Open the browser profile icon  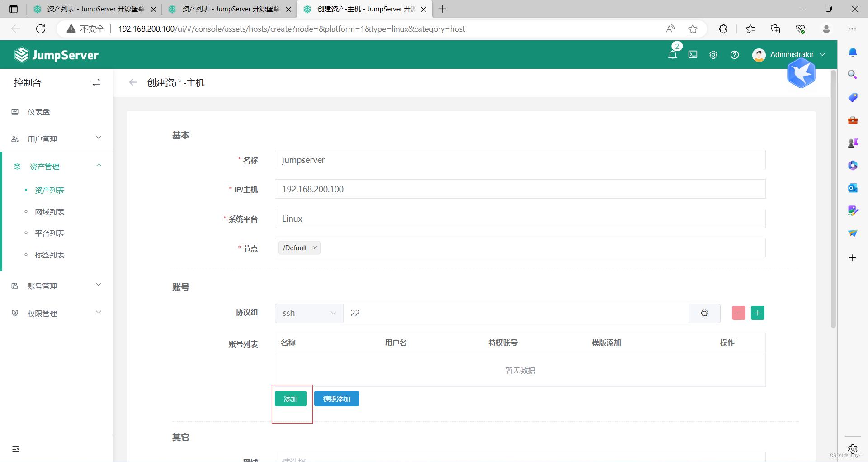pyautogui.click(x=826, y=29)
